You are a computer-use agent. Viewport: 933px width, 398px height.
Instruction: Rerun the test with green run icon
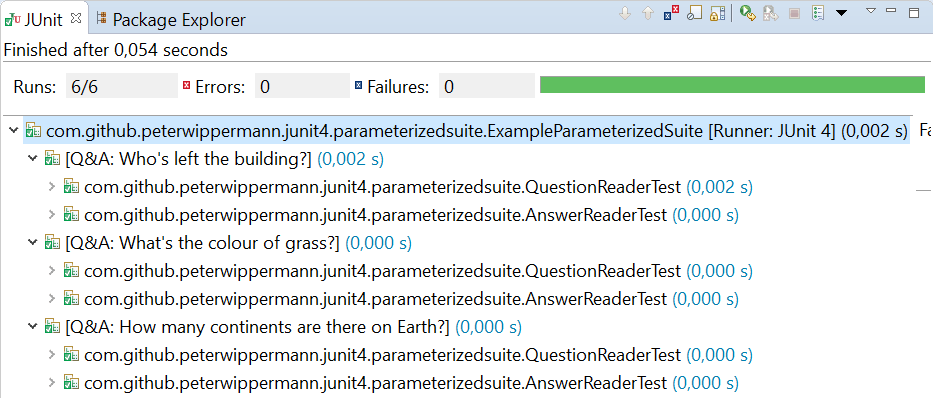click(x=748, y=13)
